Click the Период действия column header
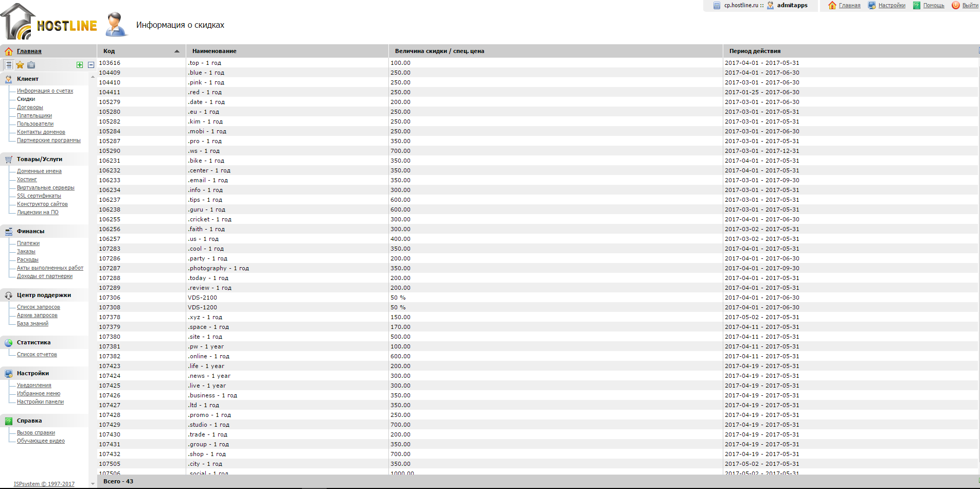 [x=851, y=51]
